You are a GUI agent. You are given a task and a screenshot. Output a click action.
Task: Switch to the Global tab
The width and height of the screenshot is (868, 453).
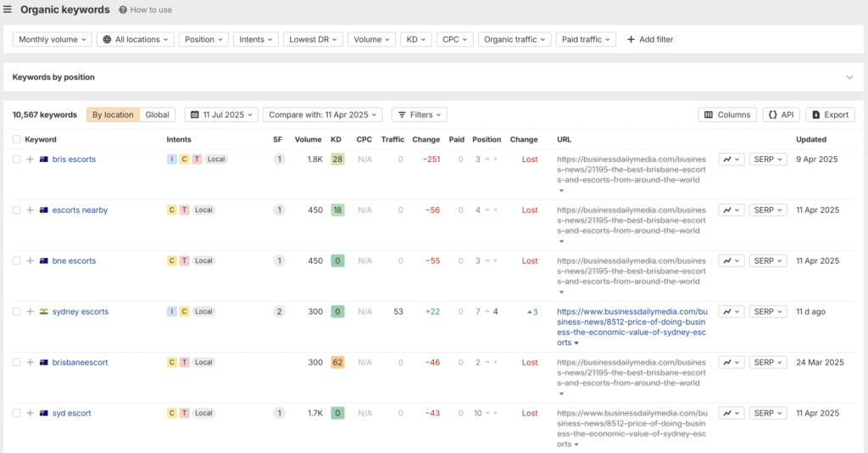[x=157, y=115]
